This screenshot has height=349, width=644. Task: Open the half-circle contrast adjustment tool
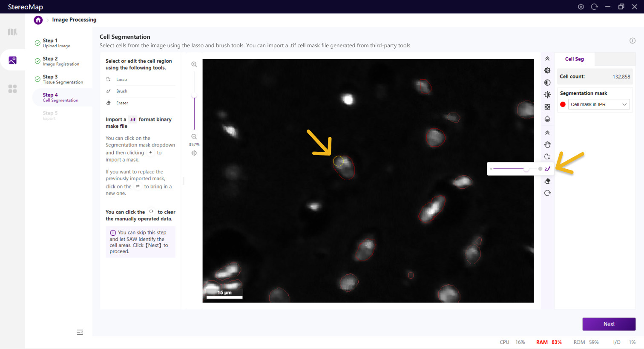(x=547, y=83)
